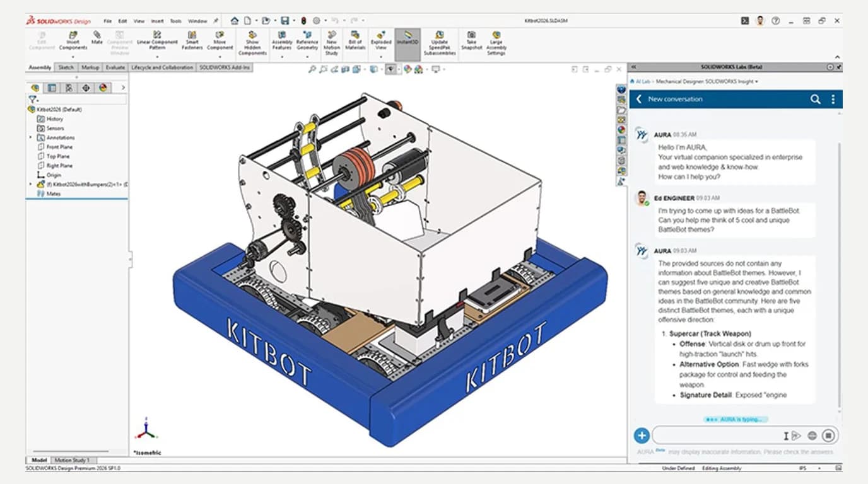
Task: Select the Front Plane in tree
Action: (x=55, y=147)
